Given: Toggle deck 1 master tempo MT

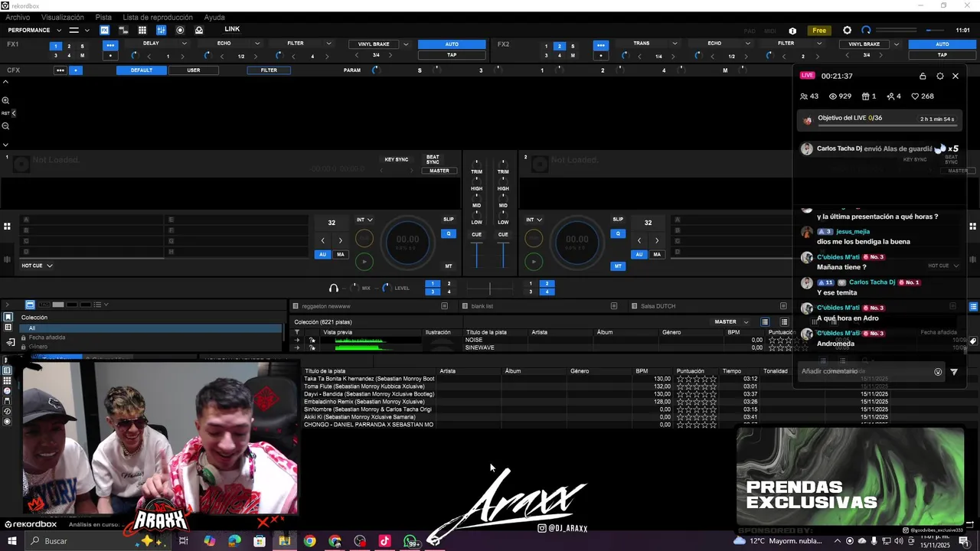Looking at the screenshot, I should (449, 266).
